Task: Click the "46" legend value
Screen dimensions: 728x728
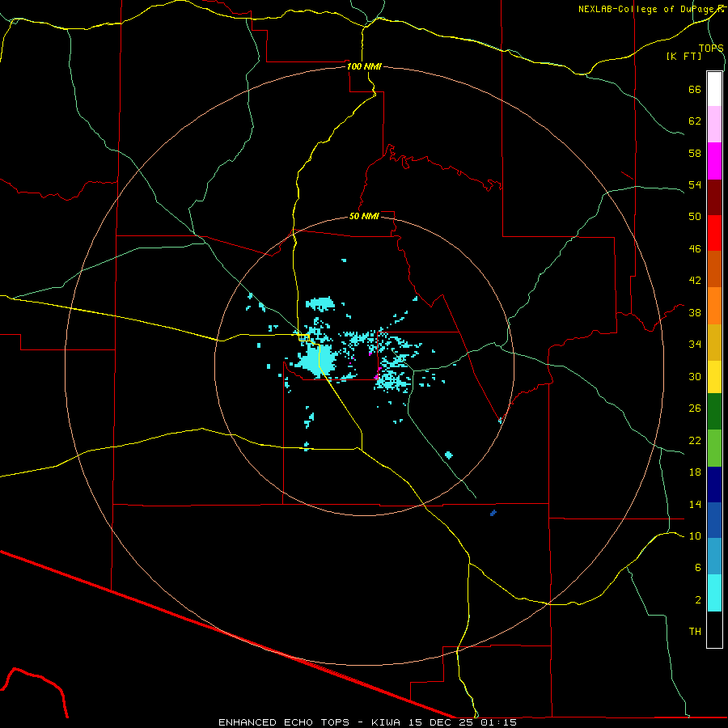Action: (695, 248)
